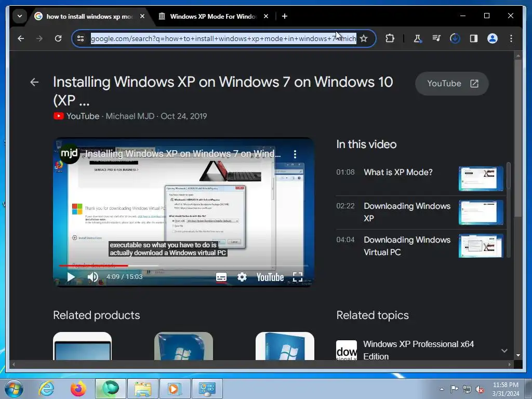532x399 pixels.
Task: Open the downloads icon in toolbar
Action: (x=455, y=38)
